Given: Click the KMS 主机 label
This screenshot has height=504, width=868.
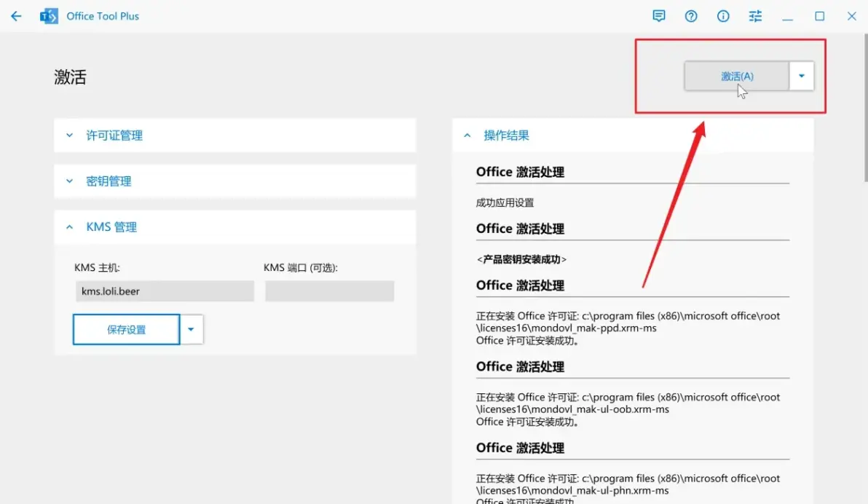Looking at the screenshot, I should [97, 267].
